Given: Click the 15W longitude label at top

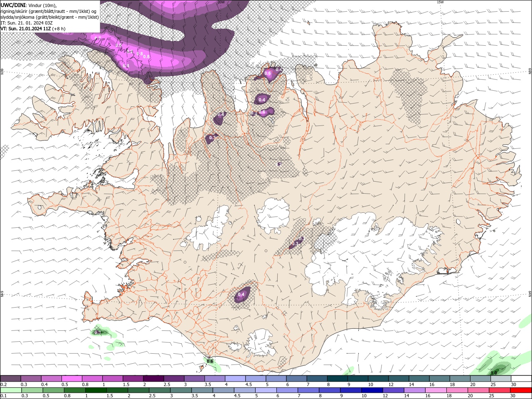Looking at the screenshot, I should 440,2.
